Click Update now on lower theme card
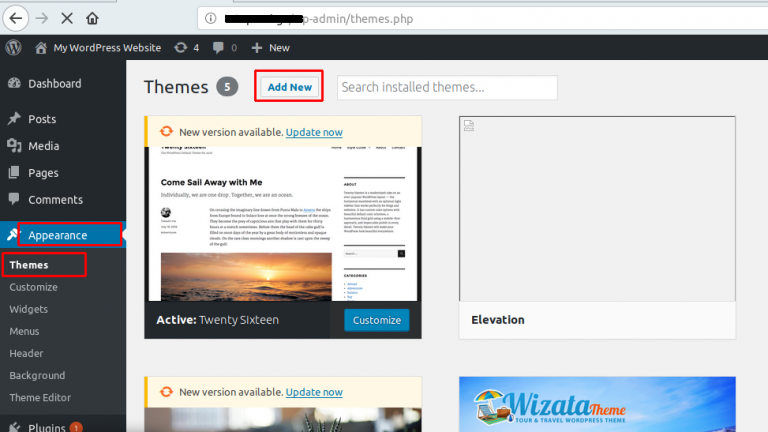Viewport: 768px width, 432px height. click(x=314, y=392)
